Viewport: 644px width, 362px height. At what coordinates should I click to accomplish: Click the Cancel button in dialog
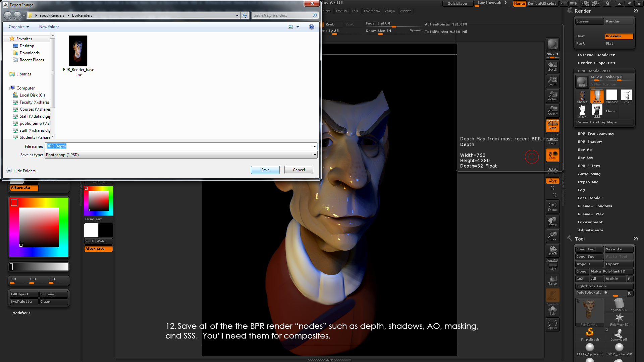(299, 170)
